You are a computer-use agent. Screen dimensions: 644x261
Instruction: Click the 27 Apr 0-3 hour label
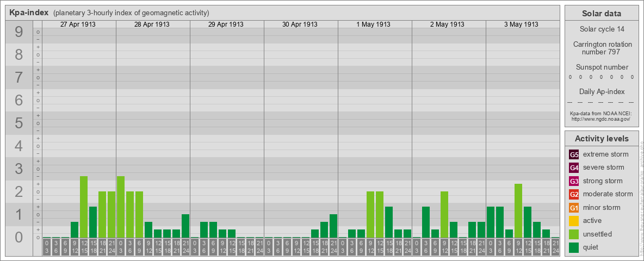(x=47, y=247)
